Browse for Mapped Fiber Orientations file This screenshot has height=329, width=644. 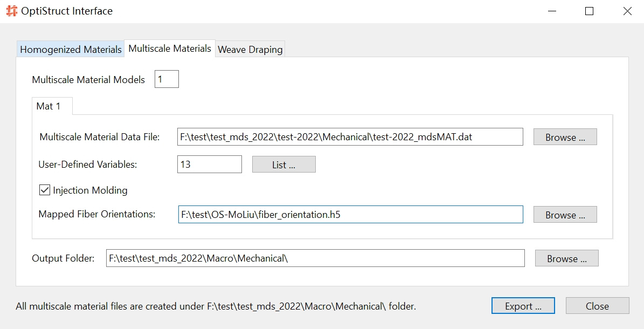pyautogui.click(x=565, y=215)
